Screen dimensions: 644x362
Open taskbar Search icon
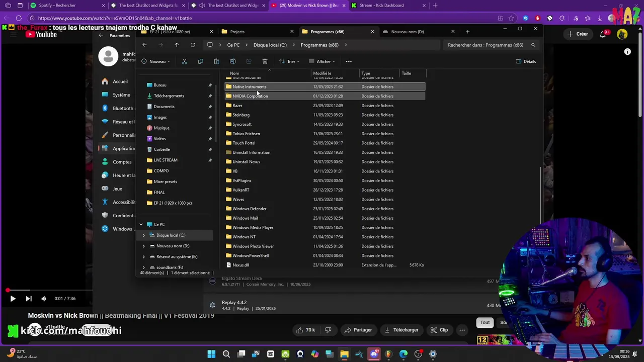226,354
